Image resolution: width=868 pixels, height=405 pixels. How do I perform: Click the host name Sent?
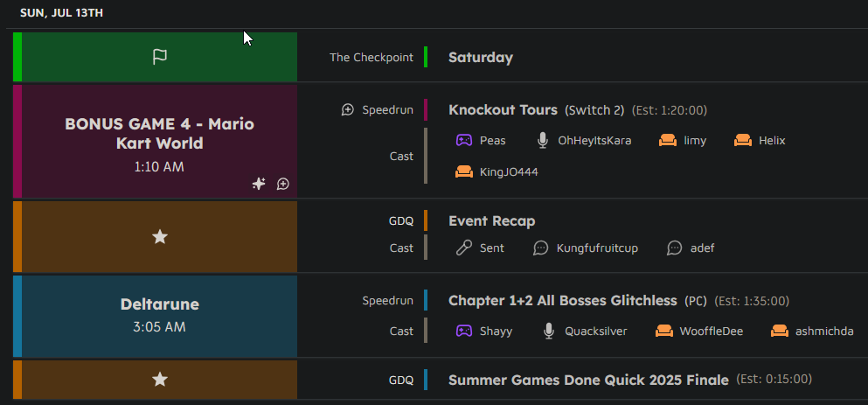pos(492,248)
